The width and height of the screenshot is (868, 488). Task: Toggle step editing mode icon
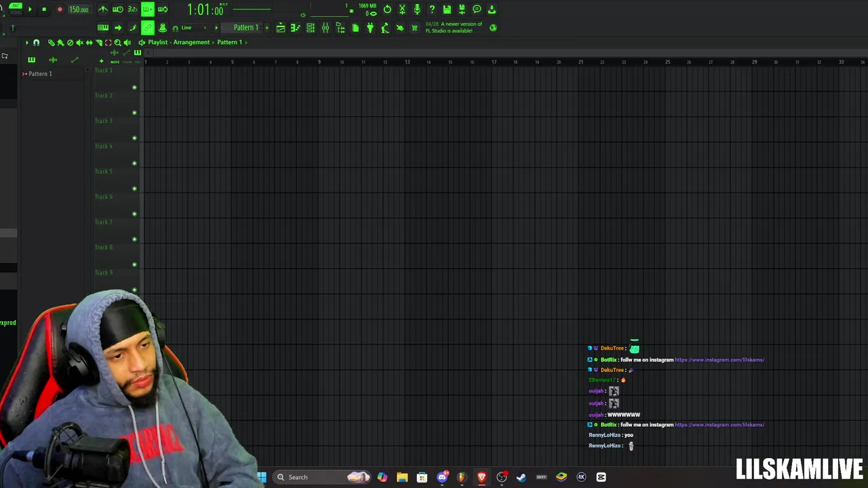point(133,28)
